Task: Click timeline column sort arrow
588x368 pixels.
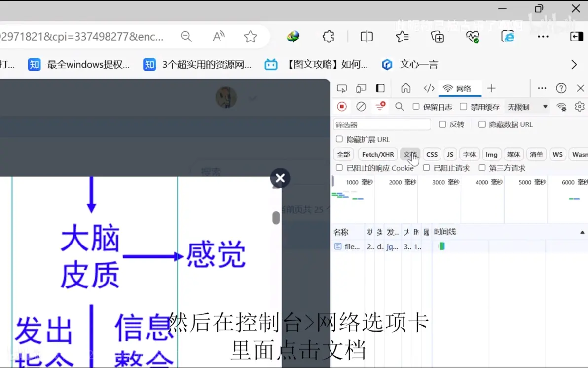Action: (x=582, y=233)
